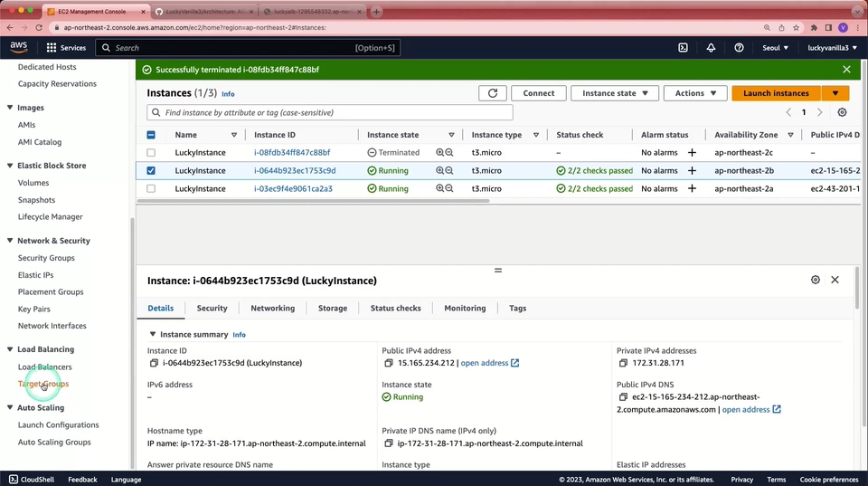Switch to the Storage tab
Image resolution: width=868 pixels, height=486 pixels.
click(x=333, y=308)
